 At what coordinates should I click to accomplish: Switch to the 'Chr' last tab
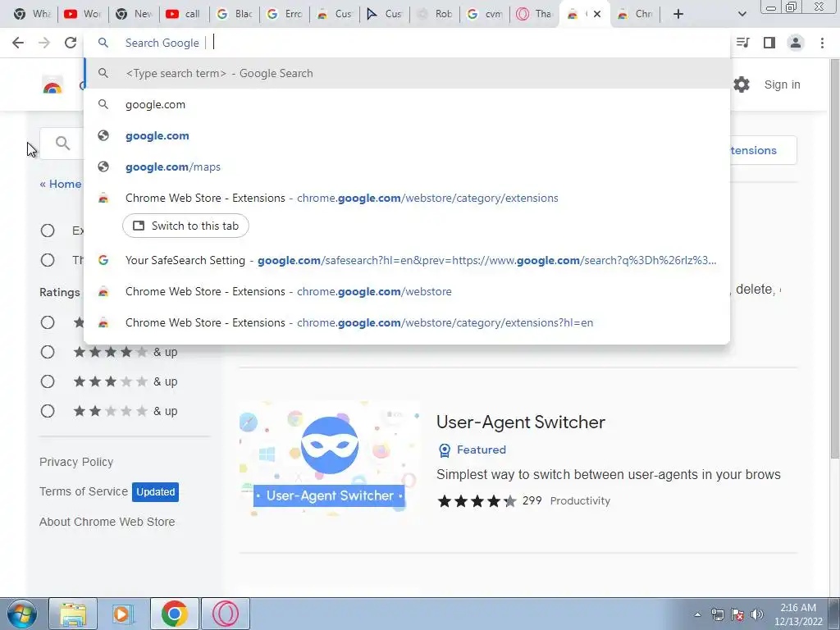point(636,14)
